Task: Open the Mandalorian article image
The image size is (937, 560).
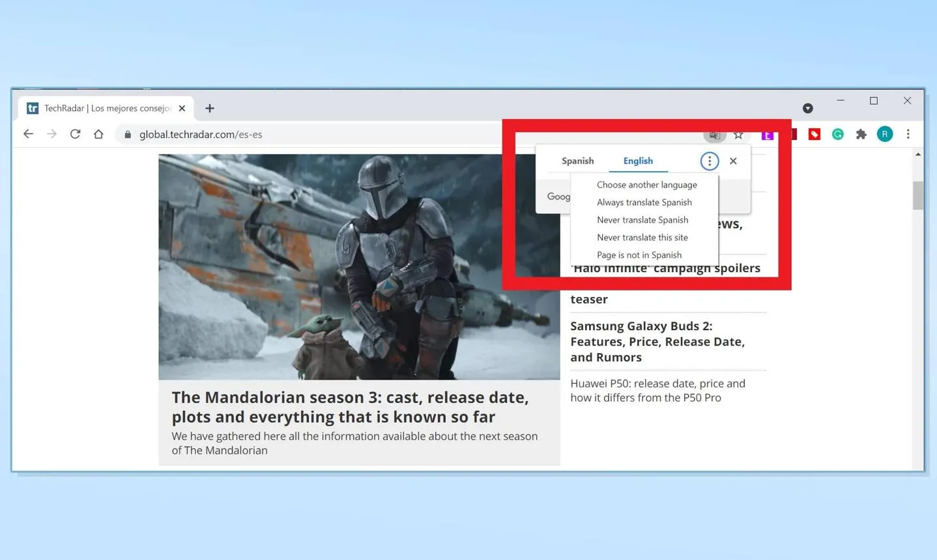Action: coord(359,267)
